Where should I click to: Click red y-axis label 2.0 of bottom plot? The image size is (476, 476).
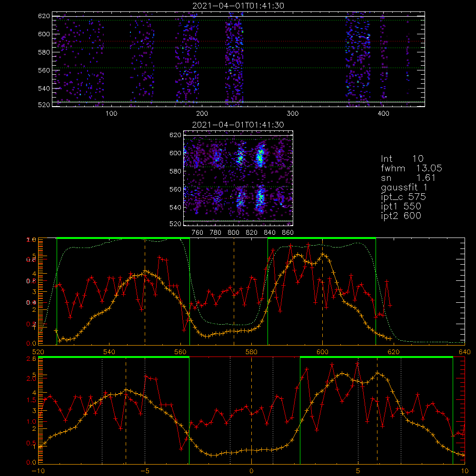[31, 378]
